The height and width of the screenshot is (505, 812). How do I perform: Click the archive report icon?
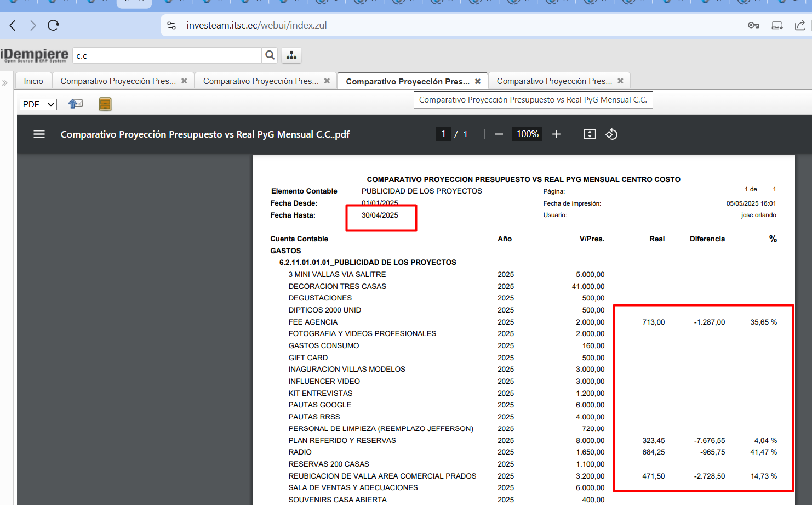coord(105,104)
